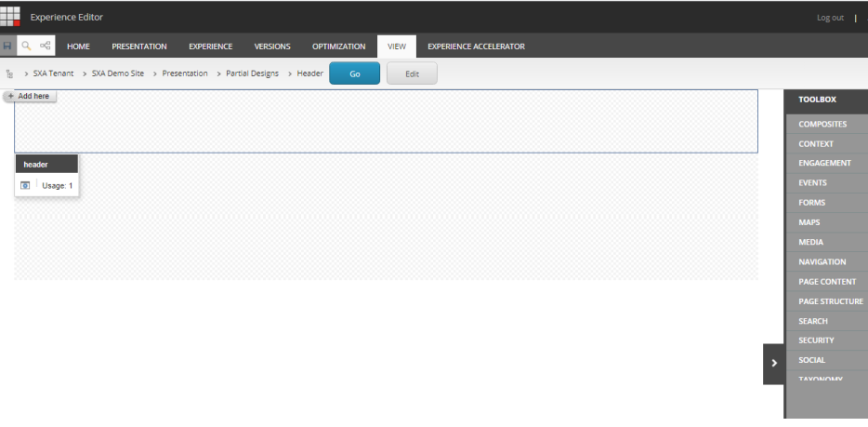
Task: Expand the Navigation toolbox section
Action: 822,262
